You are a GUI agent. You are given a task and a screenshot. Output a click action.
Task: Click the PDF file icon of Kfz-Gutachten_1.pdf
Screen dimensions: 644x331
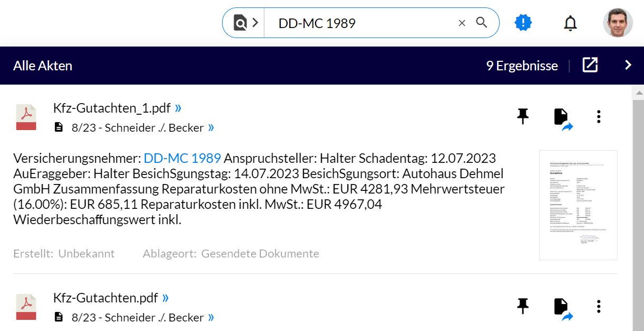coord(26,117)
